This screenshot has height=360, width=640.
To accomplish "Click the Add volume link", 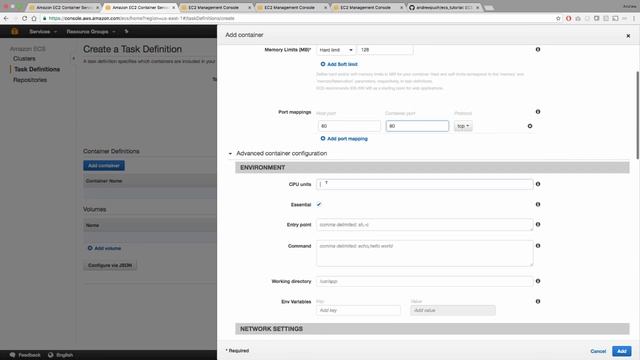I will coord(107,248).
